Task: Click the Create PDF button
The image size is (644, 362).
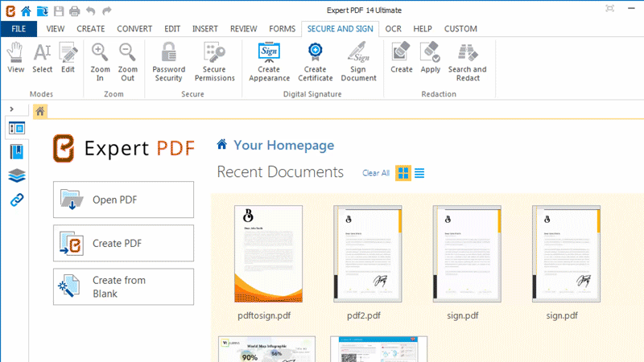Action: tap(123, 243)
